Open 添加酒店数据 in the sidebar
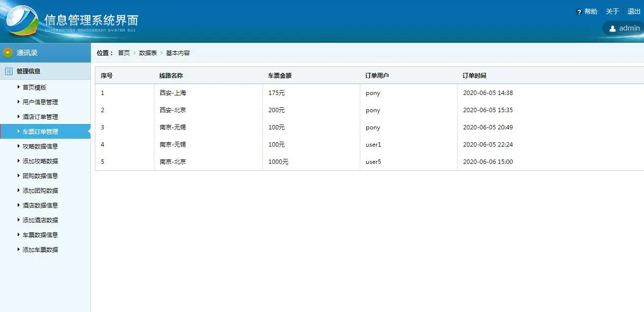This screenshot has height=312, width=644. (x=40, y=220)
